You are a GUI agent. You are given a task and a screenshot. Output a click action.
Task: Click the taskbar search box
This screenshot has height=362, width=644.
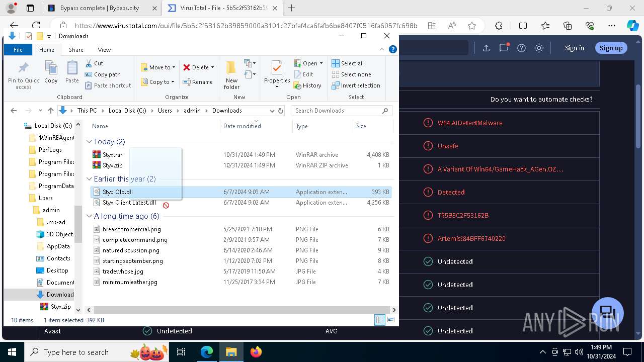(97, 352)
